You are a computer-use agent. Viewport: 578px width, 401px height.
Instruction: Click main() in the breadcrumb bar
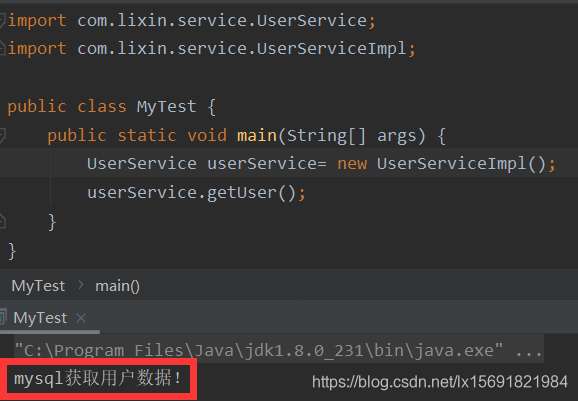pyautogui.click(x=117, y=286)
